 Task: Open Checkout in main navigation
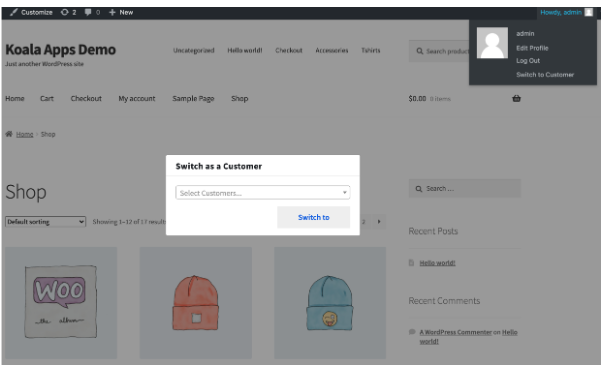[86, 98]
